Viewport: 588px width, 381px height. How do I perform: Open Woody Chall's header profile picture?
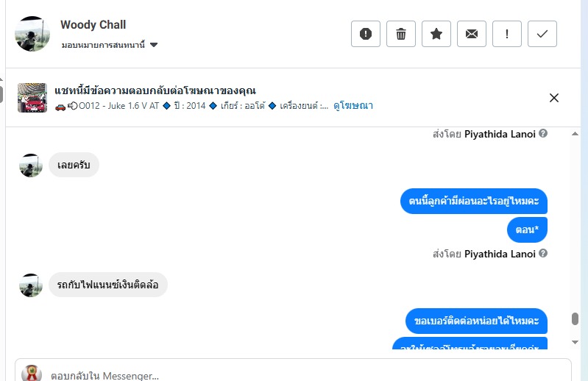(x=32, y=34)
